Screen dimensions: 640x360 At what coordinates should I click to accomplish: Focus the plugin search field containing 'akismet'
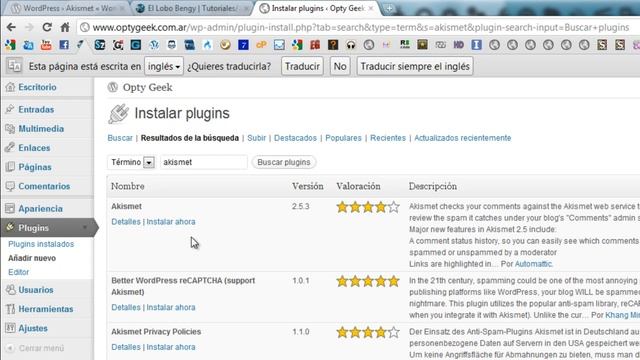203,162
